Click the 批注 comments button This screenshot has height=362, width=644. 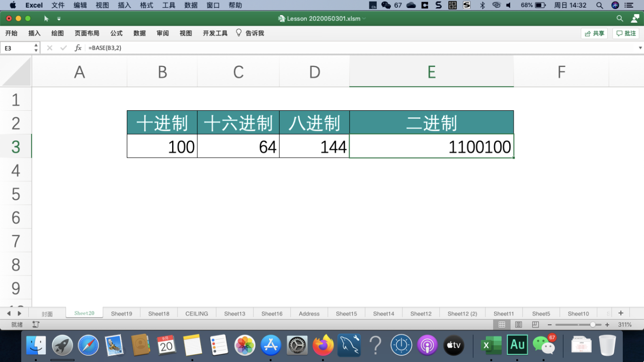tap(626, 33)
